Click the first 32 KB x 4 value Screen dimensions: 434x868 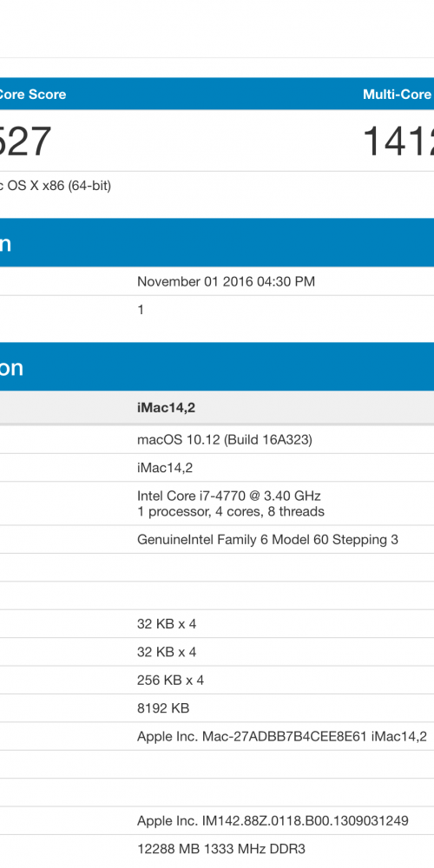167,624
